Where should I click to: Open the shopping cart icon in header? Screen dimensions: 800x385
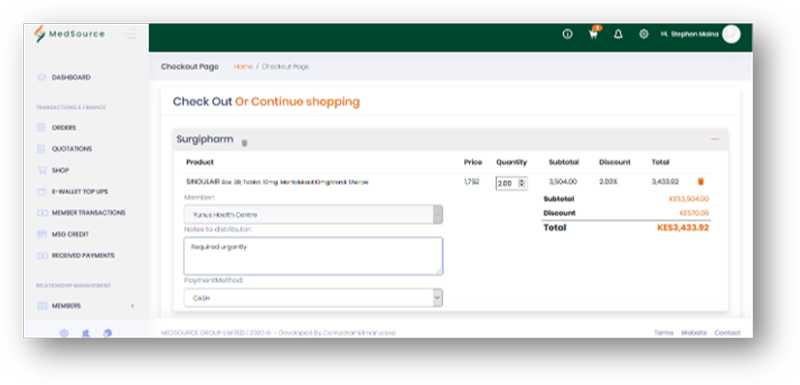(593, 34)
